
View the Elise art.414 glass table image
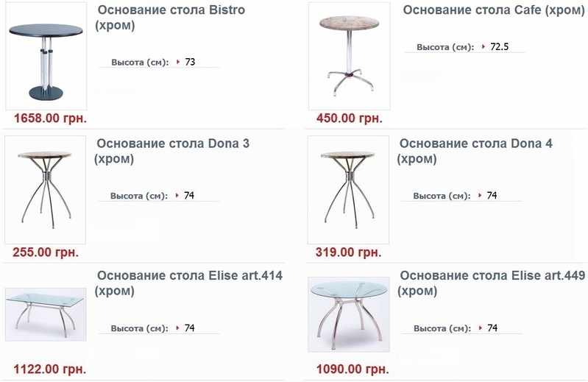pos(46,308)
